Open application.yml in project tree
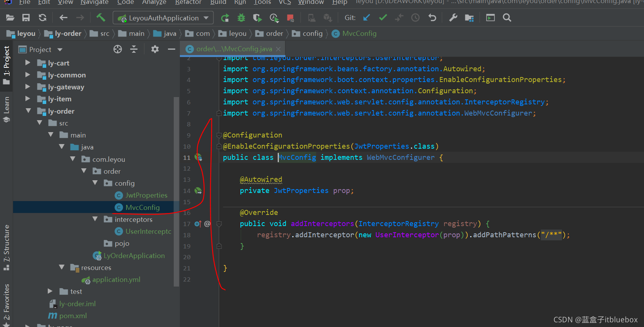Viewport: 644px width, 327px height. pyautogui.click(x=116, y=280)
